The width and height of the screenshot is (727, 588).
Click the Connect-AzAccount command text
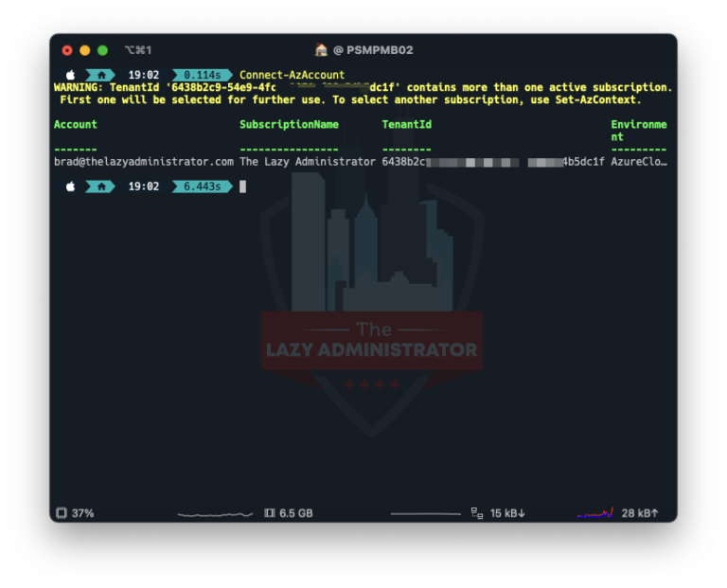click(293, 75)
